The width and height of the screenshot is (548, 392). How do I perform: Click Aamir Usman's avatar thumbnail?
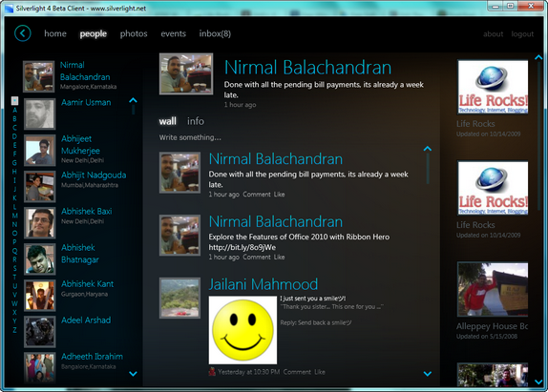point(40,113)
